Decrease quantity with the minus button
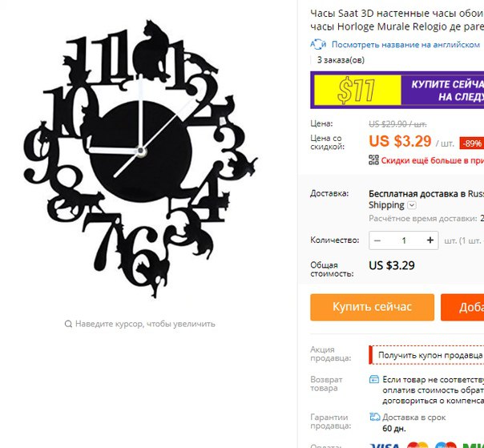The width and height of the screenshot is (484, 448). [x=377, y=240]
